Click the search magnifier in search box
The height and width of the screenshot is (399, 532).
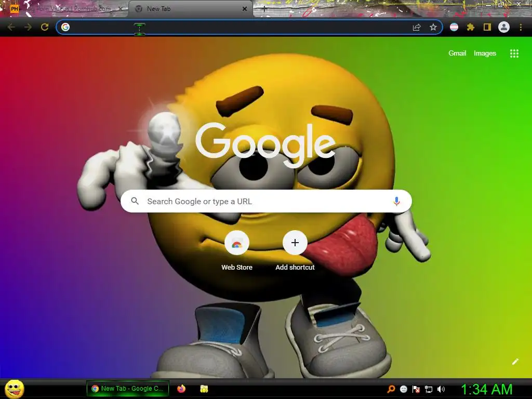[135, 201]
